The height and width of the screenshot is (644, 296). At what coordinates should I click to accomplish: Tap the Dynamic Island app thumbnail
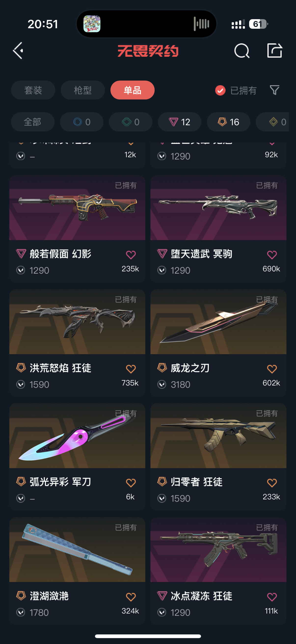pyautogui.click(x=92, y=24)
